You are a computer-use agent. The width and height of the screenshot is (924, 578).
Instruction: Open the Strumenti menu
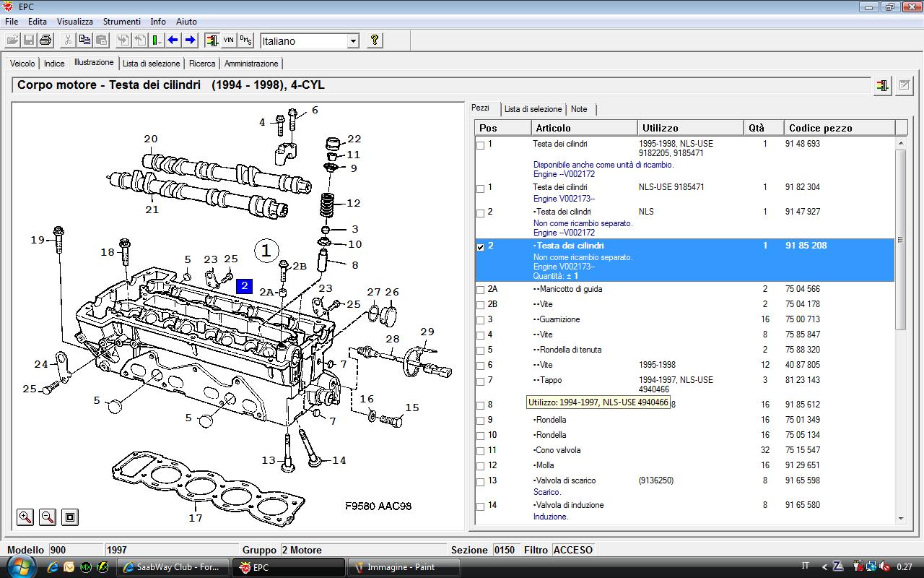pos(122,22)
